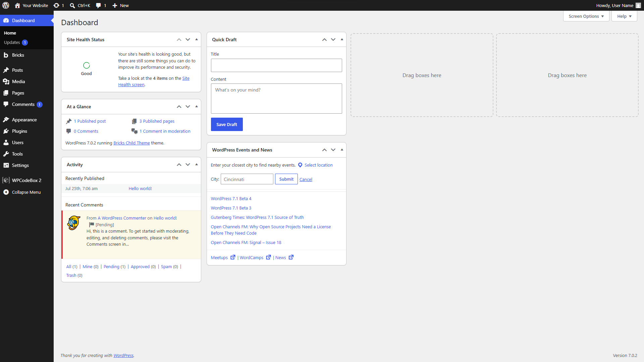This screenshot has height=362, width=644.
Task: Click the user avatar next to Howdy
Action: 638,5
